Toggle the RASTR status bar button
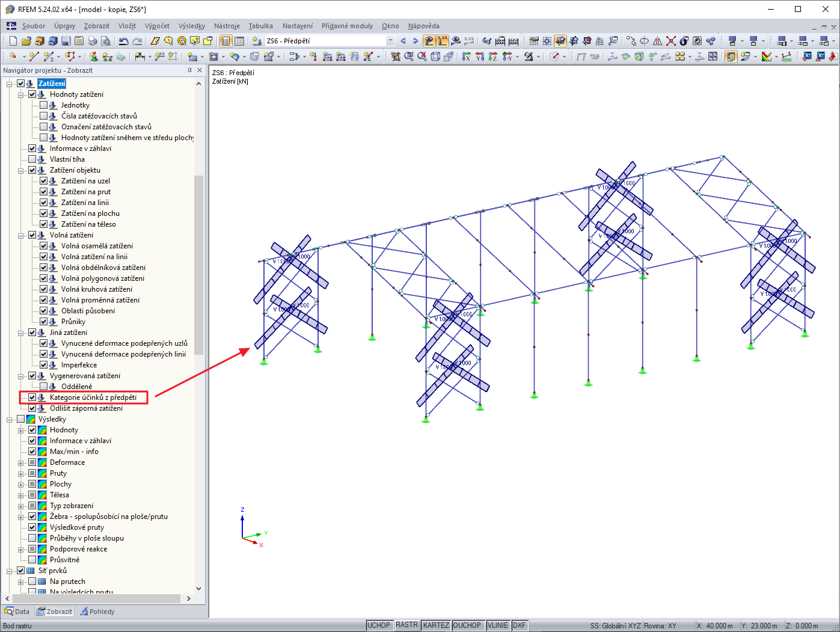840x632 pixels. click(407, 625)
